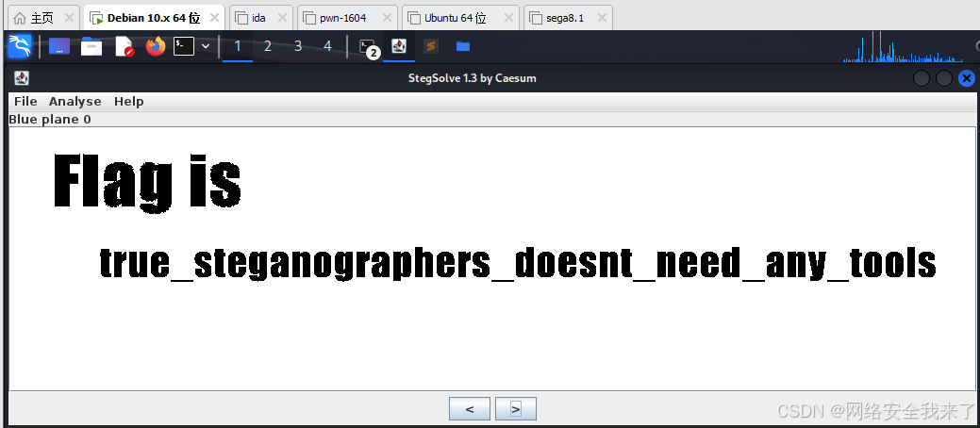The width and height of the screenshot is (980, 428).
Task: Open the Analyse menu in StegSolve
Action: 75,101
